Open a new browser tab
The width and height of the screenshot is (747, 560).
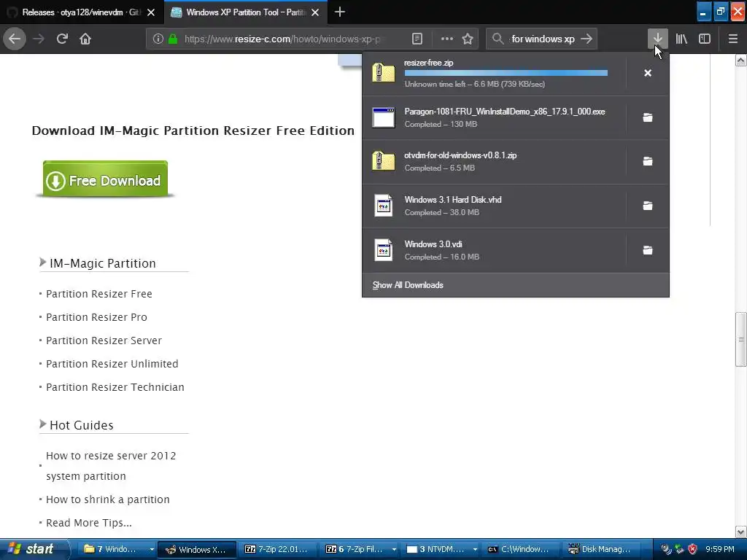coord(340,12)
